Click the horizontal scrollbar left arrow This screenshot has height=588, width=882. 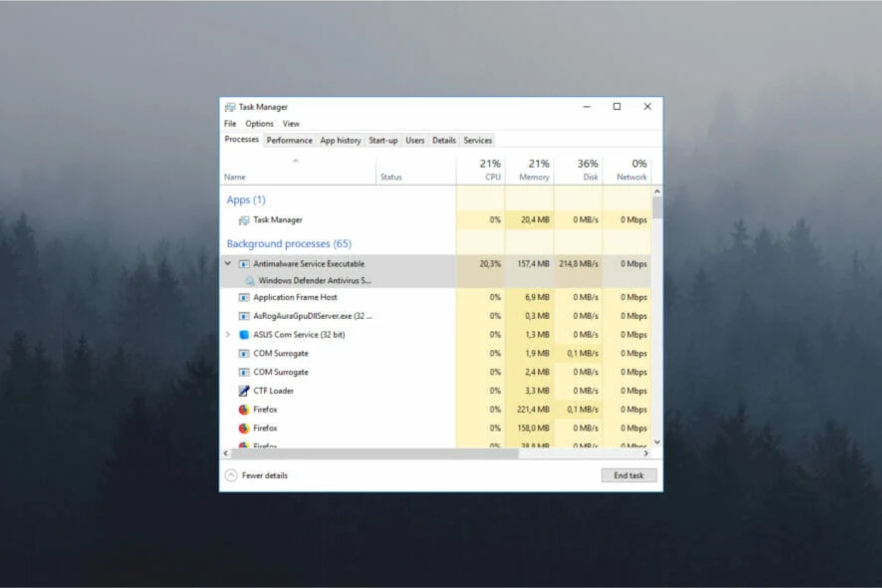pos(226,453)
